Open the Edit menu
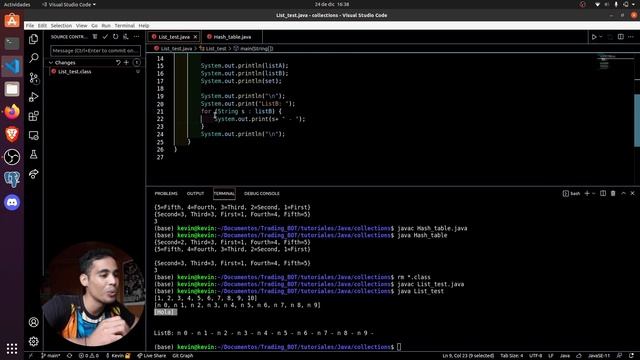The width and height of the screenshot is (640, 360). coord(42,25)
